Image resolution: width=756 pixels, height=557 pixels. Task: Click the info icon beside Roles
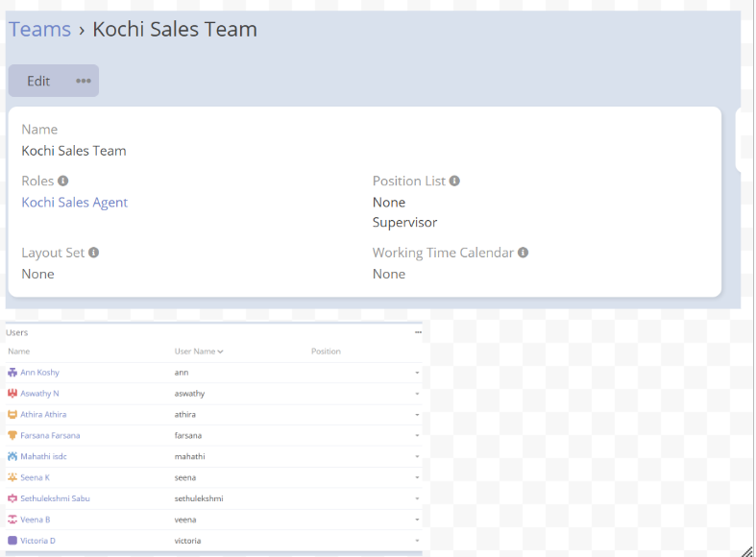63,181
